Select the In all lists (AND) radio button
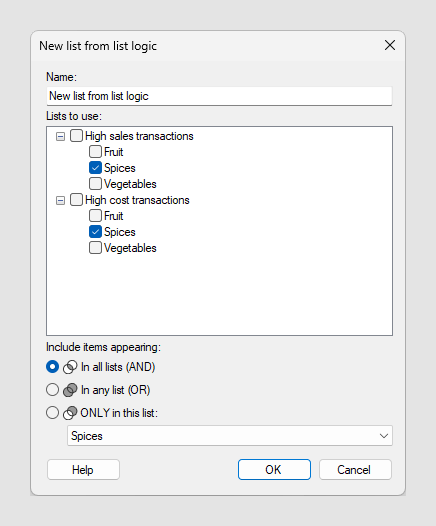The width and height of the screenshot is (436, 526). point(52,367)
